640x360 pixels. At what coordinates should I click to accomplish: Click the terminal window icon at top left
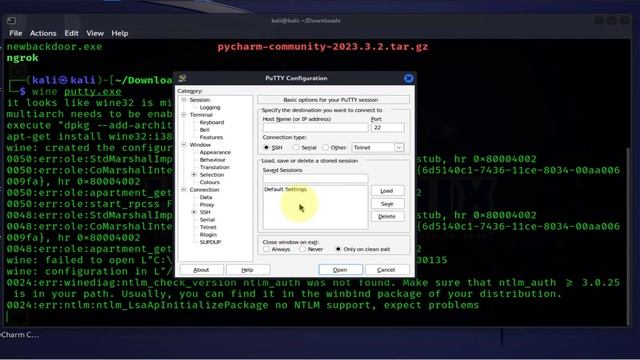click(x=11, y=20)
